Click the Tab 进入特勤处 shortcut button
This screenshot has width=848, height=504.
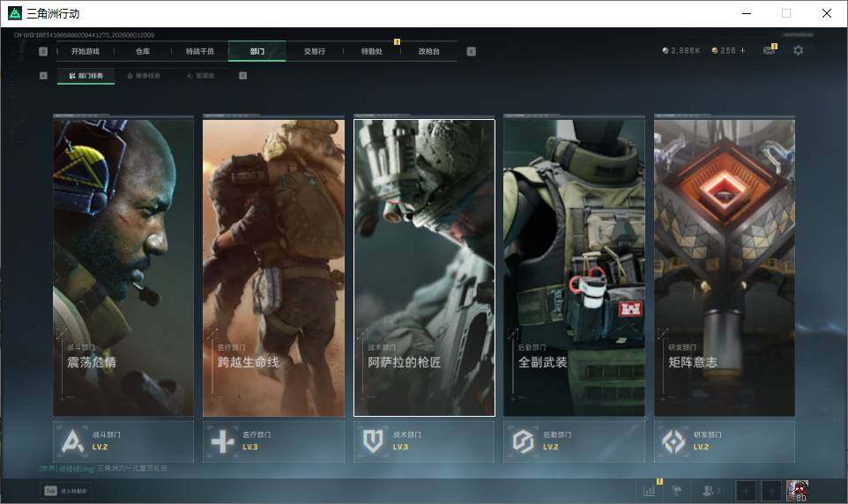click(x=66, y=491)
